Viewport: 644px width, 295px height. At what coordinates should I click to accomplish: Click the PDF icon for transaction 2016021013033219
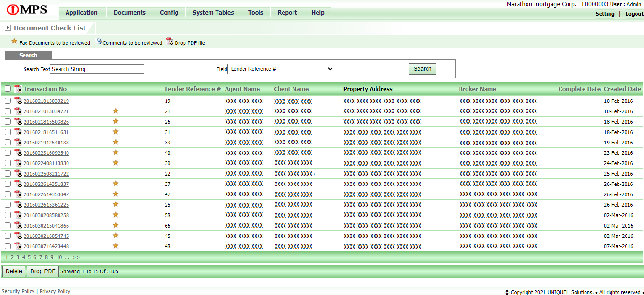click(18, 101)
